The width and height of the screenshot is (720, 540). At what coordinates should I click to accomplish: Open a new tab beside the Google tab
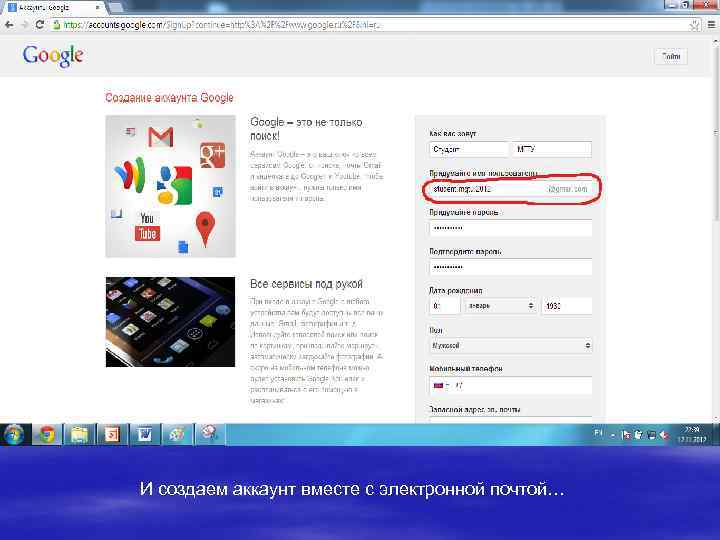(117, 7)
